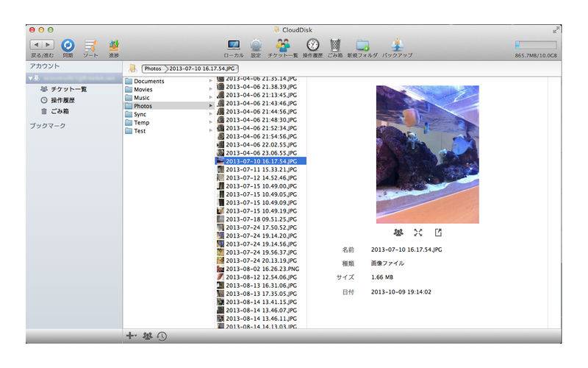Select the Documents folder

point(169,81)
